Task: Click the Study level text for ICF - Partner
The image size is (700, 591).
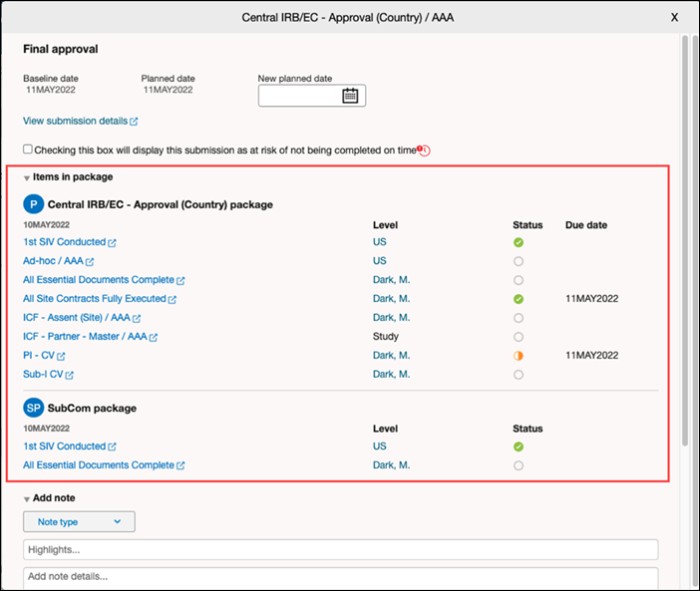Action: click(x=386, y=336)
